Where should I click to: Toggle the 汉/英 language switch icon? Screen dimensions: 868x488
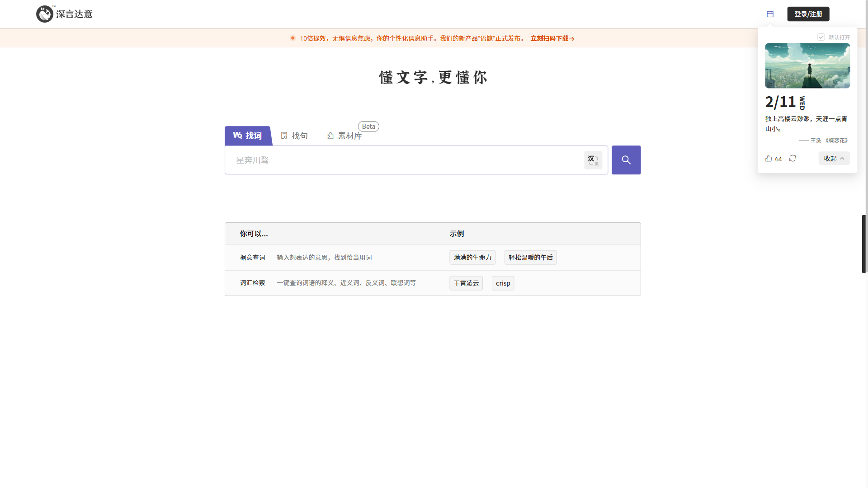(x=593, y=160)
